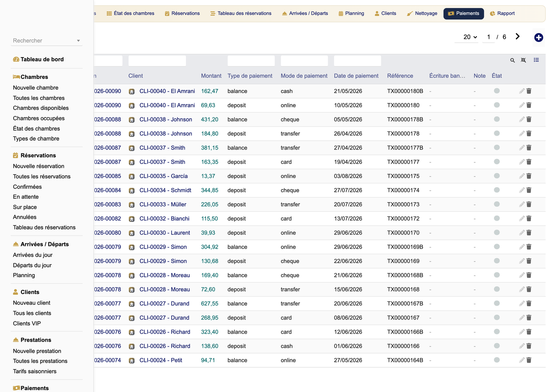
Task: Click the Type de paiement filter field
Action: click(x=251, y=61)
